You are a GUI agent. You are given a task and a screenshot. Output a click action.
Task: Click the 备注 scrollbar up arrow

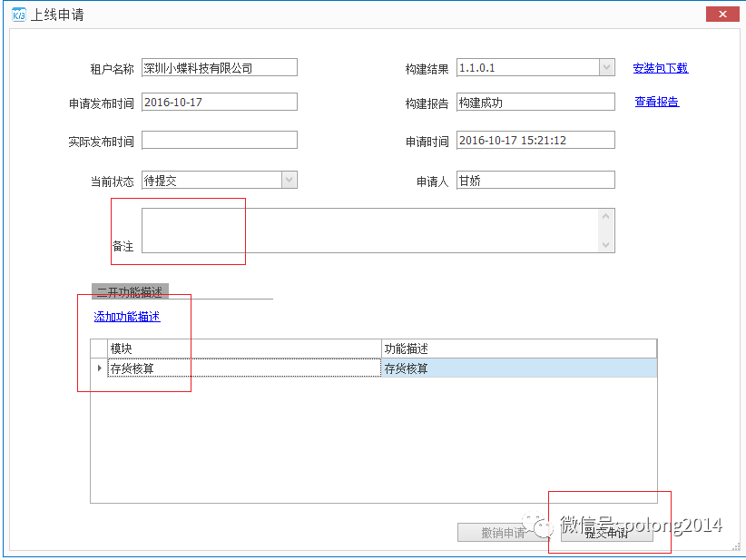(605, 217)
